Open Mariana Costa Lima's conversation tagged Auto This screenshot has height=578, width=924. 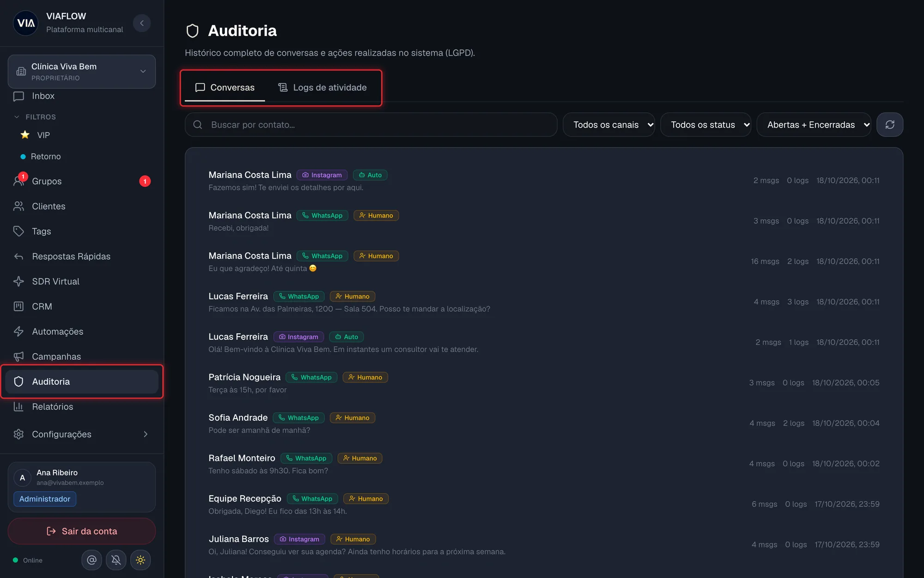pos(544,181)
